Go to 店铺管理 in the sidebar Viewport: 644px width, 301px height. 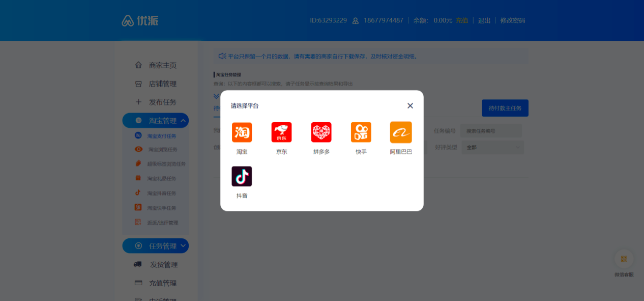(x=162, y=84)
